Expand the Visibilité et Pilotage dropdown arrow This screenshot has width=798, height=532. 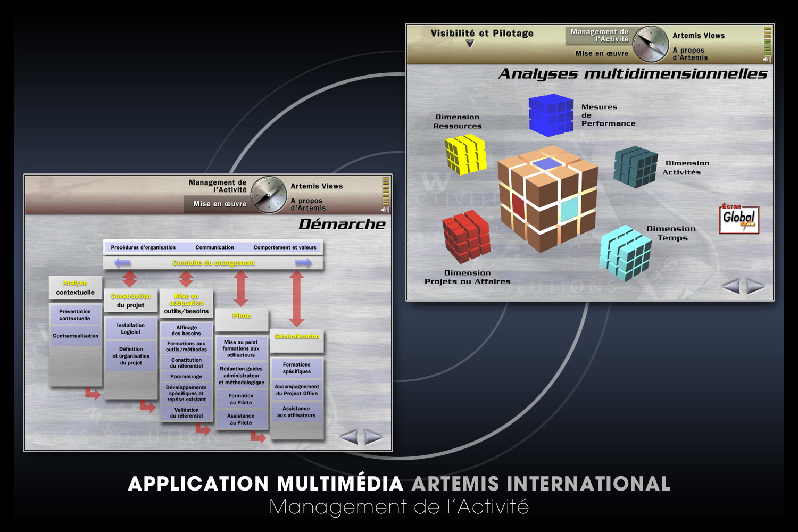pos(470,45)
